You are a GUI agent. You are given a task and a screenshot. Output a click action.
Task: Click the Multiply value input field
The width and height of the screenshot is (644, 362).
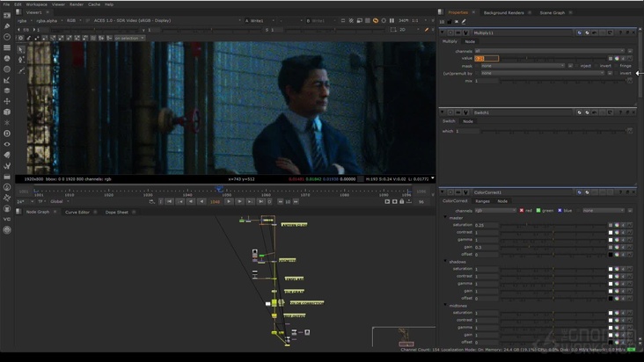click(x=487, y=58)
